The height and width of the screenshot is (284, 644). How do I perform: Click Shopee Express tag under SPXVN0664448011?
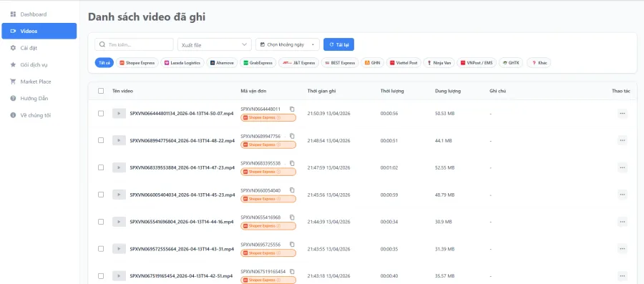pyautogui.click(x=268, y=118)
